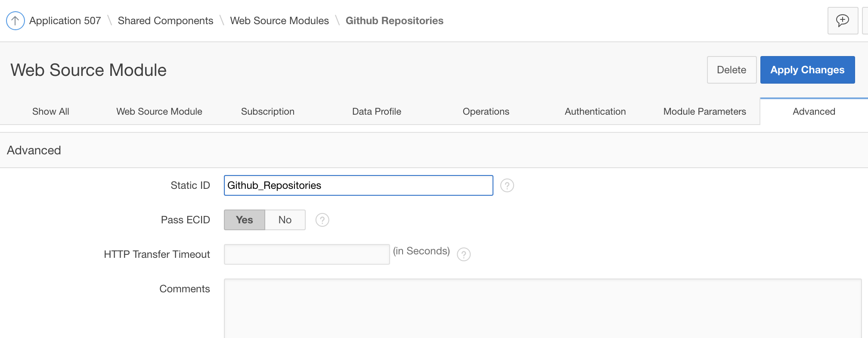Switch to the Authentication tab

point(595,112)
